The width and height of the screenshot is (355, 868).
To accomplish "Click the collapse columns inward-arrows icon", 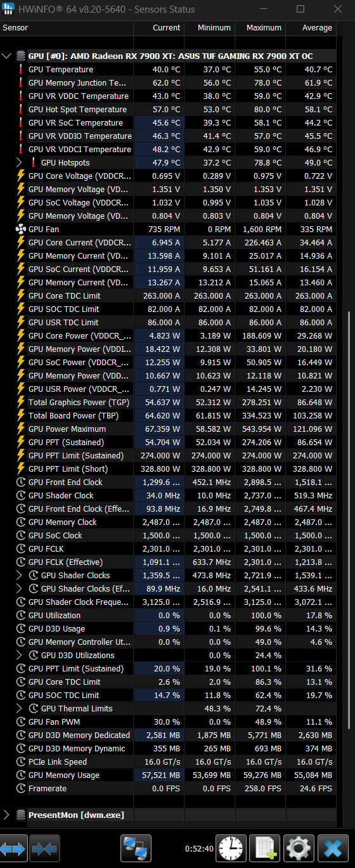I will pyautogui.click(x=44, y=848).
